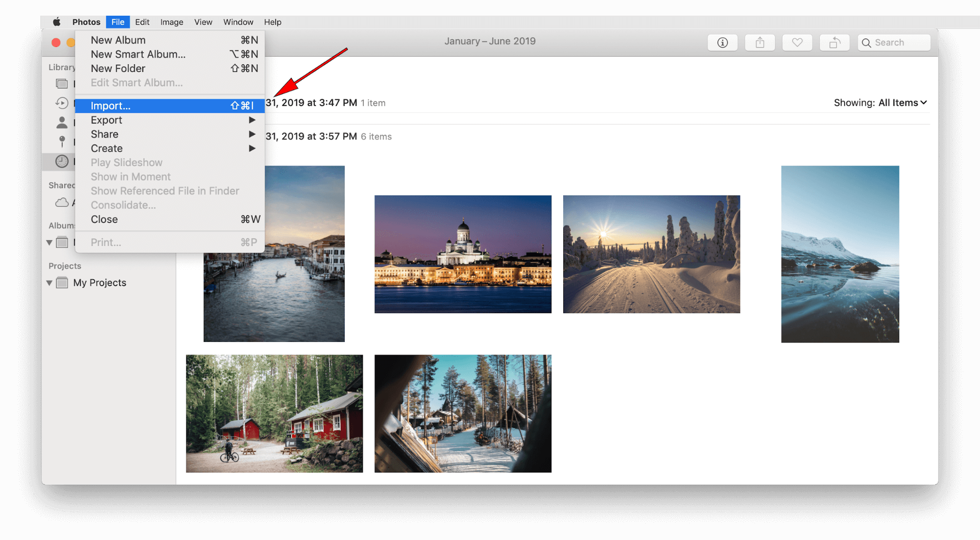Click the Favorite heart icon in toolbar
980x540 pixels.
click(x=796, y=42)
